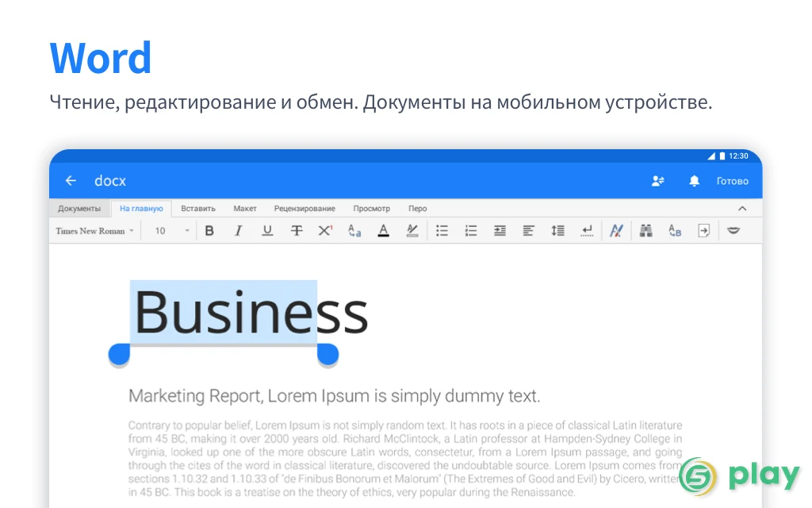Viewport: 812px width, 508px height.
Task: Increase the paragraph indent
Action: click(500, 231)
